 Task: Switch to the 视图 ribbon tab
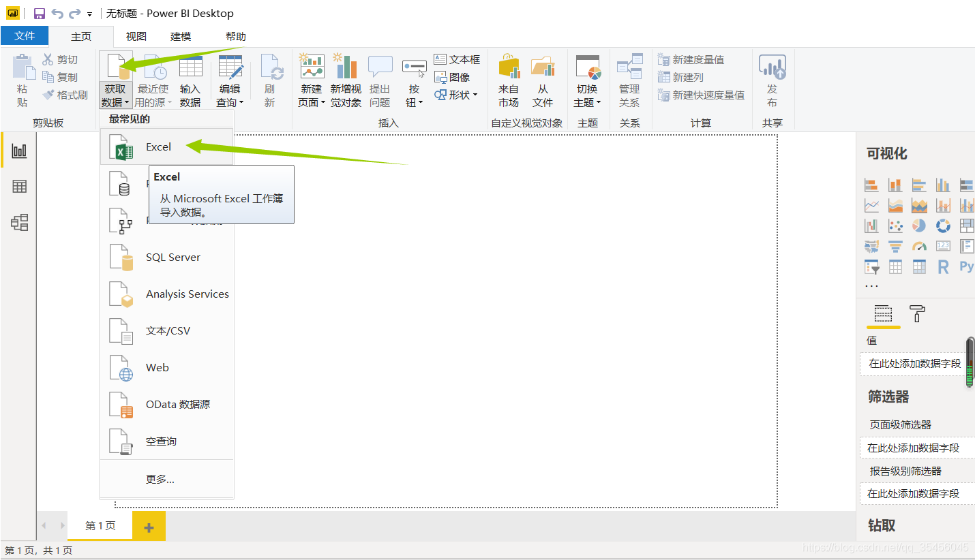(136, 37)
